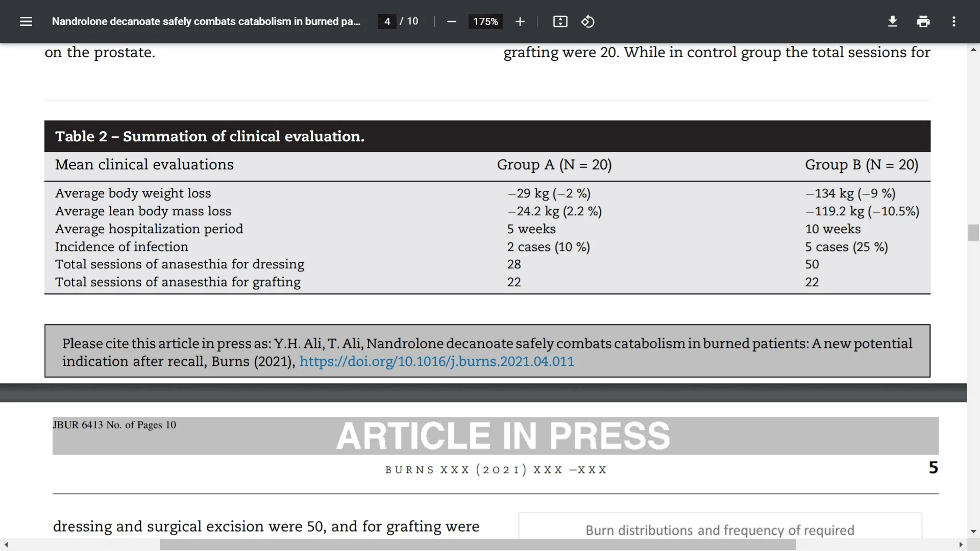Click the page number field showing 4
Viewport: 980px width, 551px height.
(387, 21)
